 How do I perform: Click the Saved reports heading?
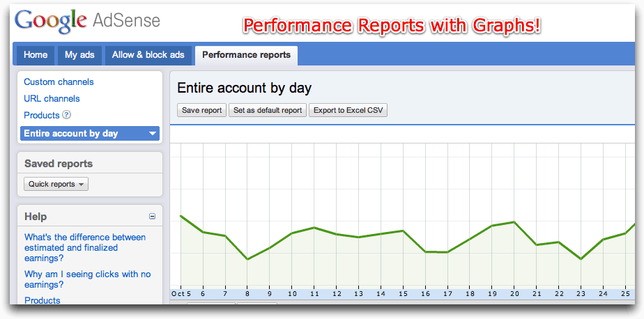(59, 164)
